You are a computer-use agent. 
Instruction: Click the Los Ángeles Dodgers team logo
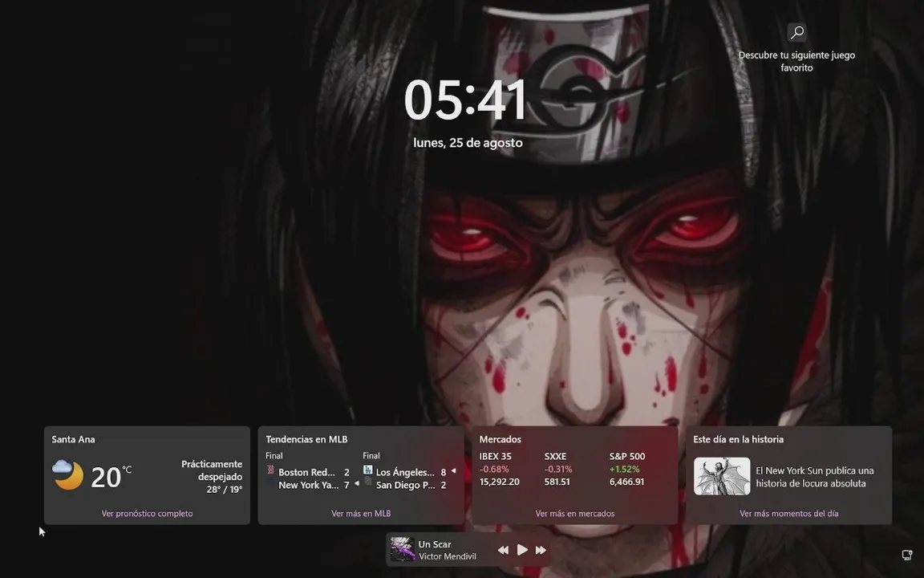coord(367,470)
